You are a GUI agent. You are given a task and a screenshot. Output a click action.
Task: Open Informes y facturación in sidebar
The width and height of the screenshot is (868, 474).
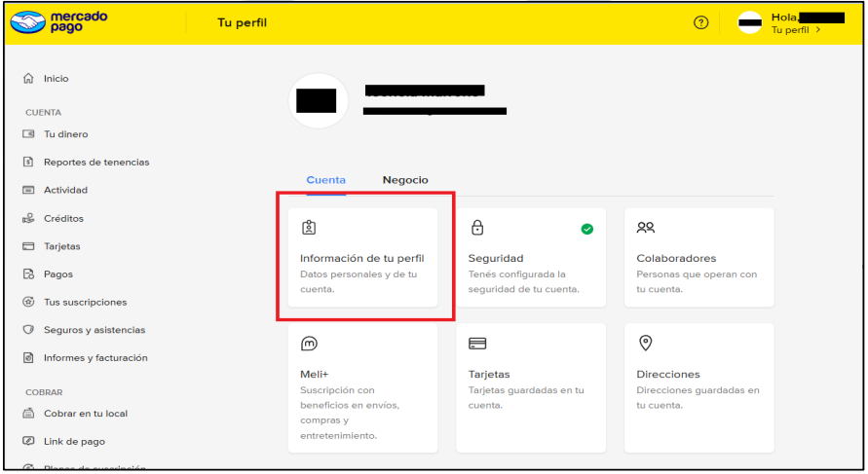pyautogui.click(x=94, y=358)
